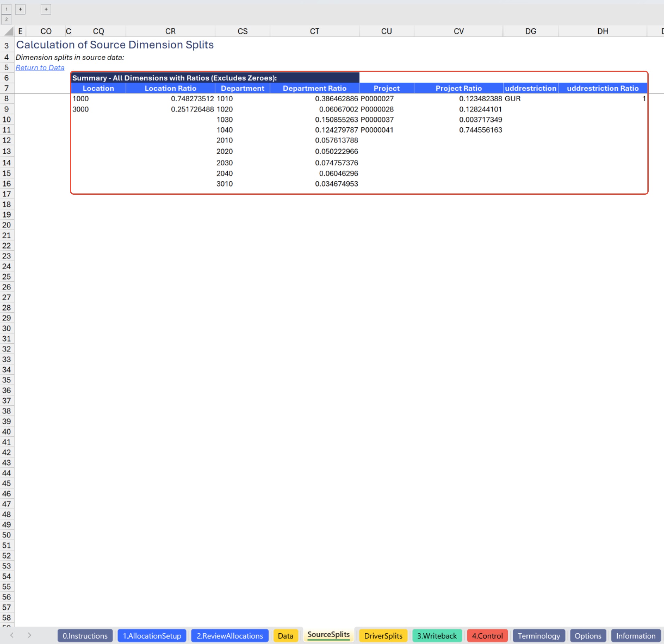Select row 8 header

tap(6, 99)
